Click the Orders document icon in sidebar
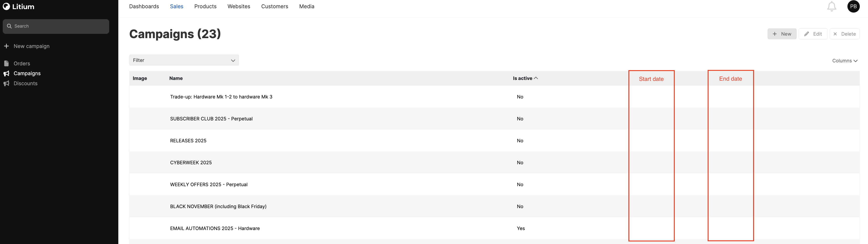This screenshot has height=244, width=868. (x=6, y=63)
